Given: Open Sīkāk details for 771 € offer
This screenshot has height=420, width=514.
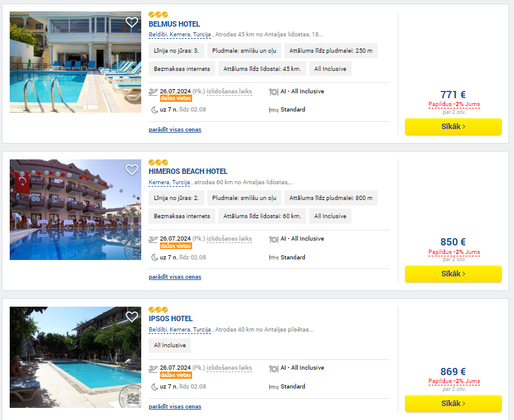Looking at the screenshot, I should coord(453,127).
